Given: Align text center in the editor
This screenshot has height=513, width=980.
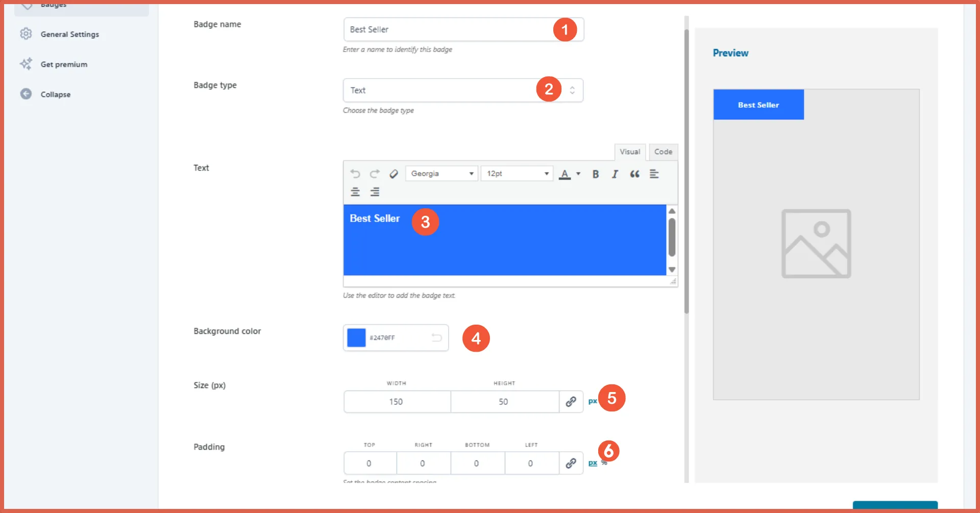Looking at the screenshot, I should [x=355, y=192].
